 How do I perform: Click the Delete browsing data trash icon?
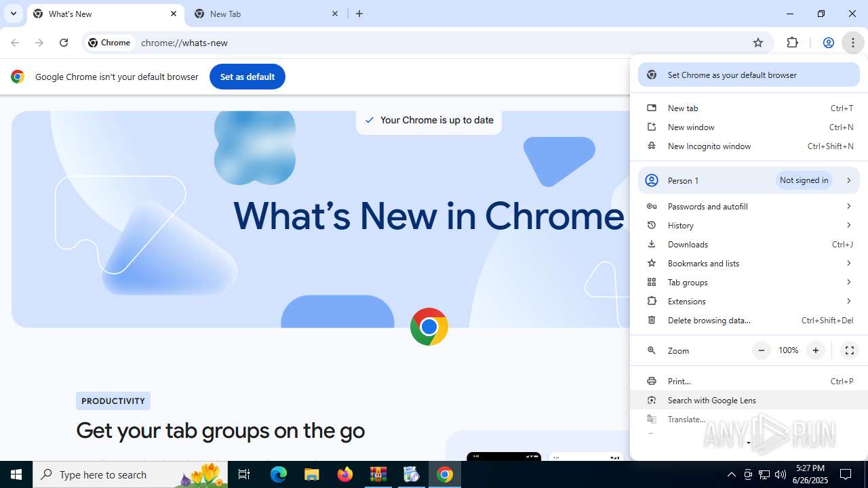tap(652, 321)
